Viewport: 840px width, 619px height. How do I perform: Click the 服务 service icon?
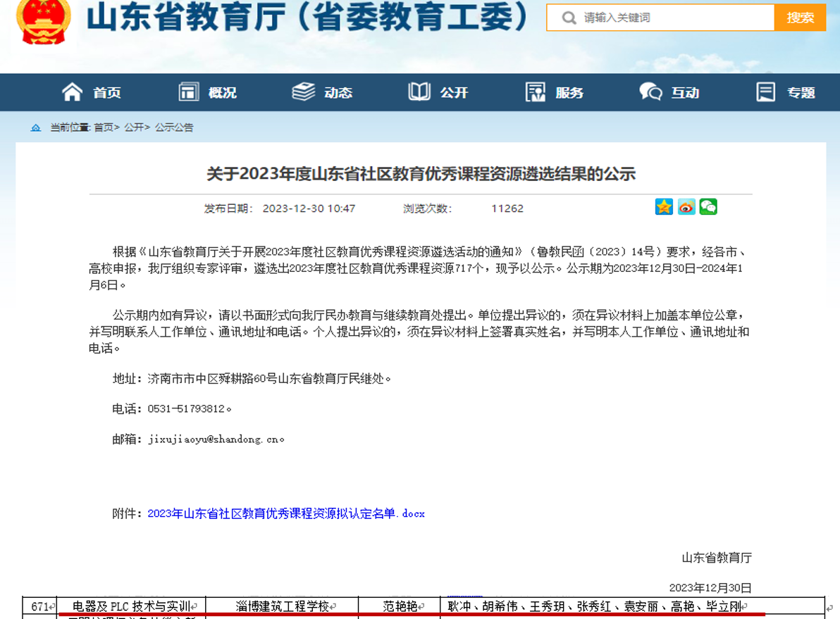tap(535, 92)
